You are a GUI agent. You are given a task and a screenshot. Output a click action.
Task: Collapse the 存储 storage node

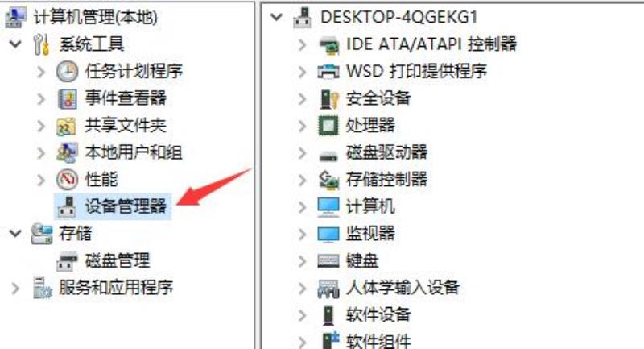click(x=15, y=234)
